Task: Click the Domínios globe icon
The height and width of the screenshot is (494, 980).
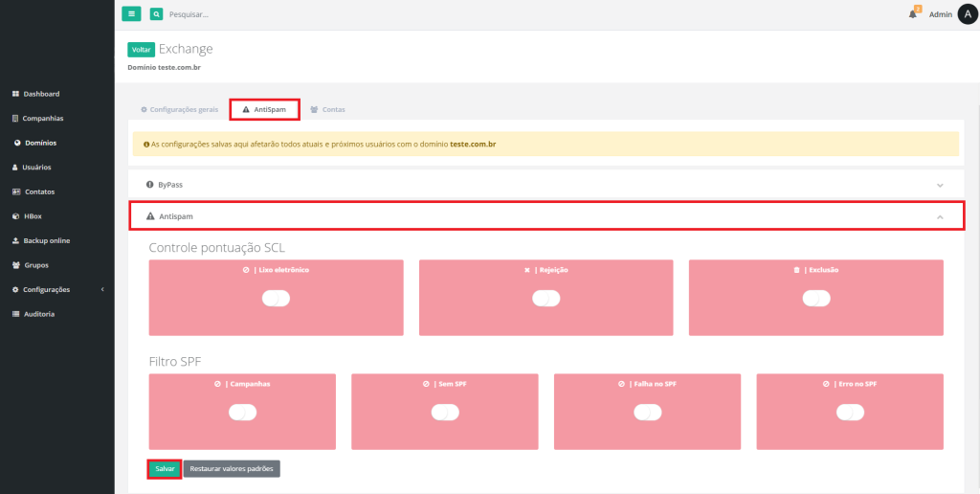Action: [x=17, y=143]
